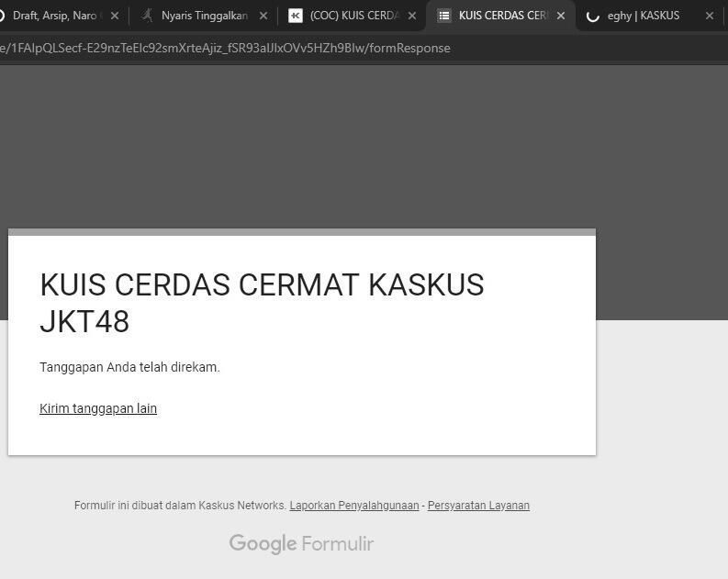This screenshot has width=728, height=579.
Task: Open Kirim tanggapan lain link
Action: 98,408
